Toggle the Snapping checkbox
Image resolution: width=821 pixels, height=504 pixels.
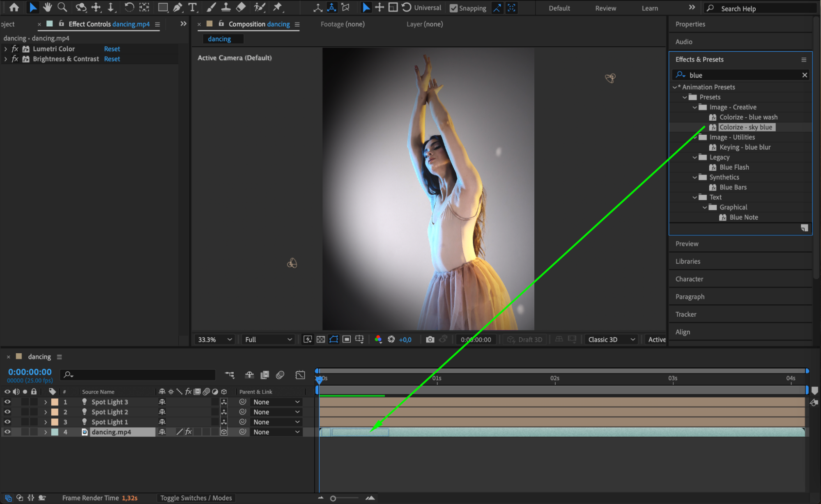point(453,8)
